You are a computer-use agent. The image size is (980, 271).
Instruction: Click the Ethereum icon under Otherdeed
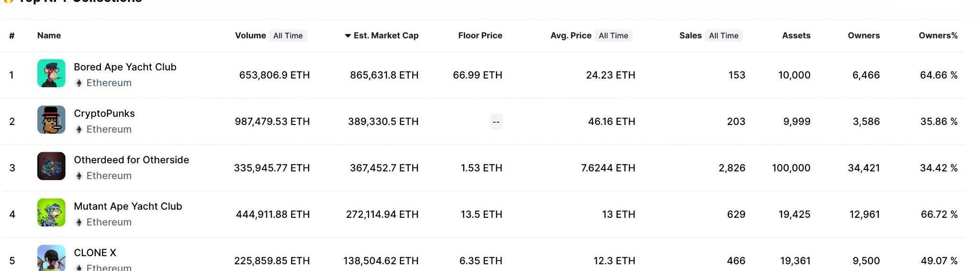point(79,176)
